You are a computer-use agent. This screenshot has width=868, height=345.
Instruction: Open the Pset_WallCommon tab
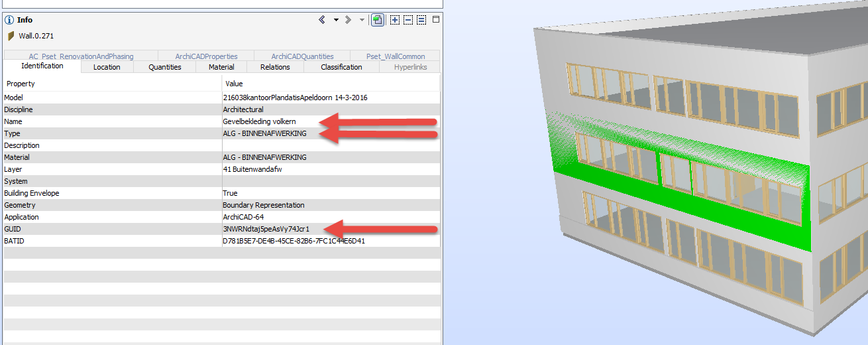pyautogui.click(x=394, y=56)
